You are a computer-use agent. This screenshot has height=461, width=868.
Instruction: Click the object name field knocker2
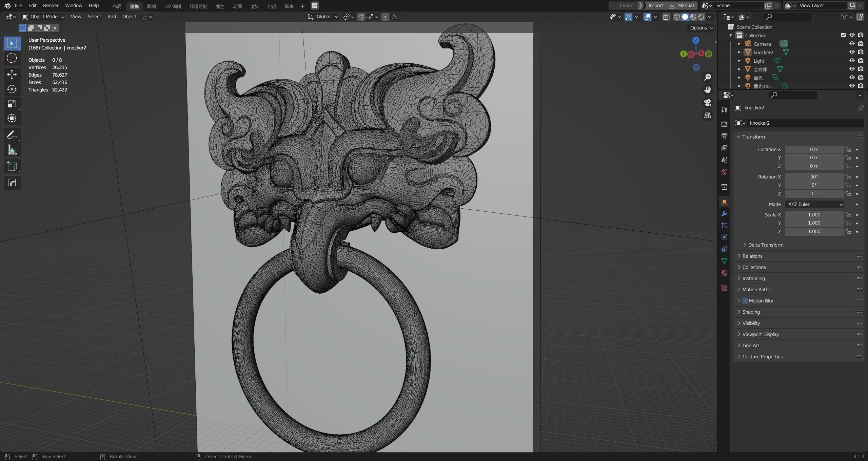coord(805,123)
